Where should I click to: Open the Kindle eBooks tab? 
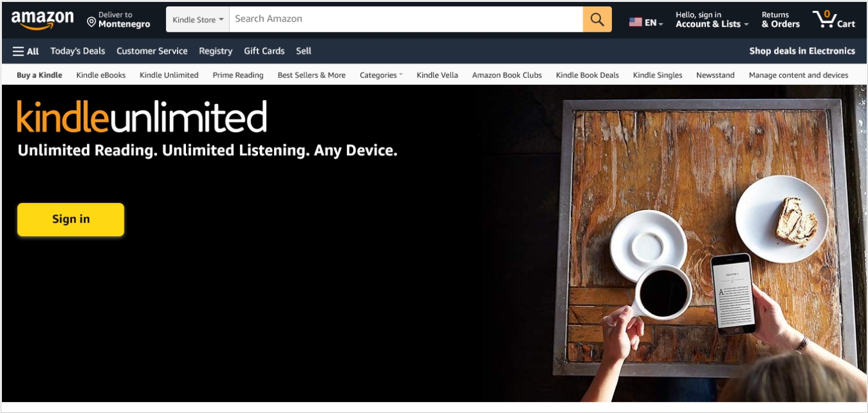click(x=101, y=75)
